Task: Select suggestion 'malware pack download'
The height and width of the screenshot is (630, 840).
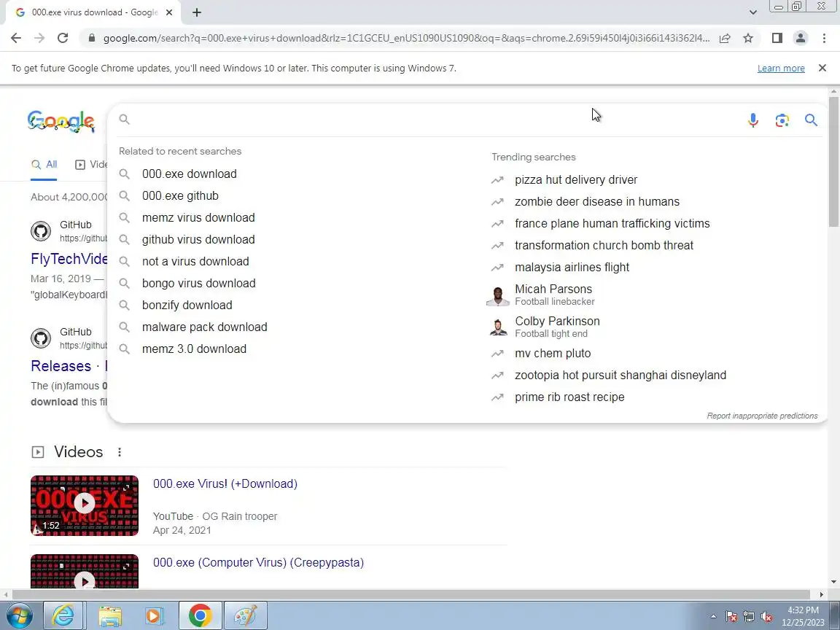Action: pyautogui.click(x=205, y=327)
